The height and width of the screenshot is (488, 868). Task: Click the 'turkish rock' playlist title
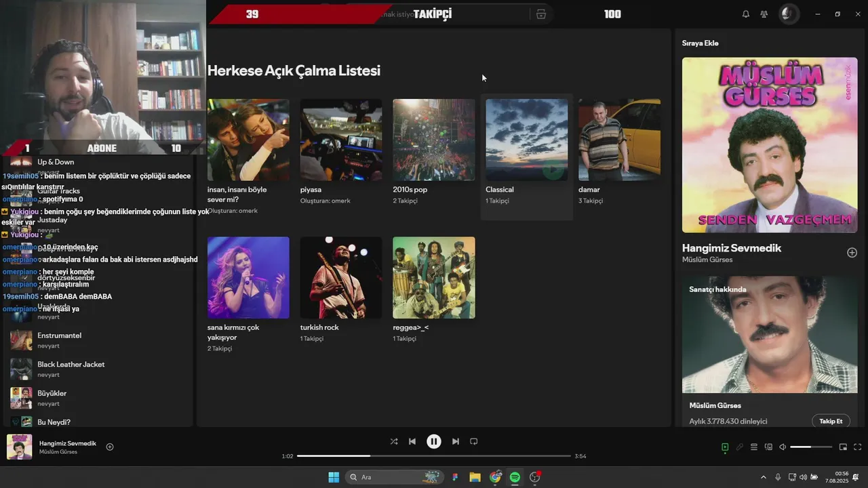coord(319,327)
